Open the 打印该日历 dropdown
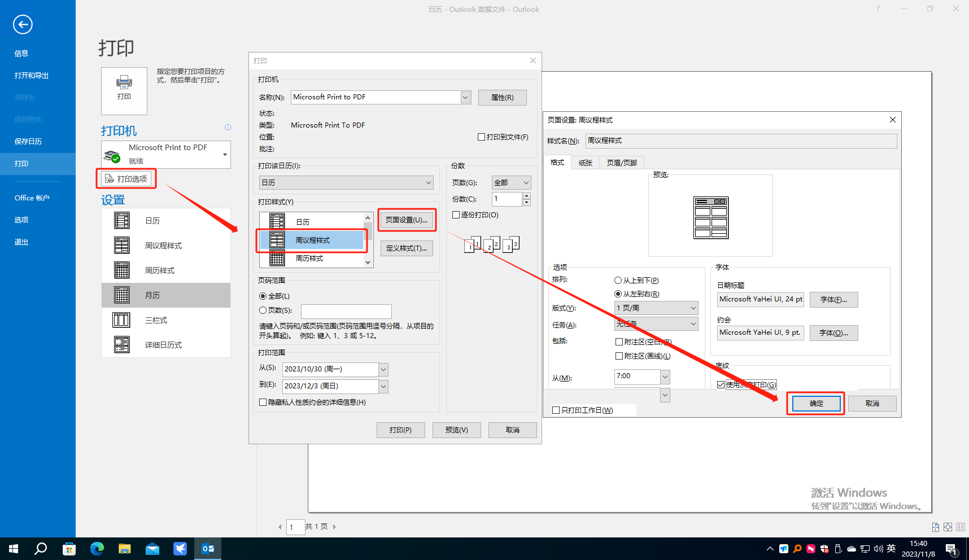The width and height of the screenshot is (969, 560). [x=346, y=183]
